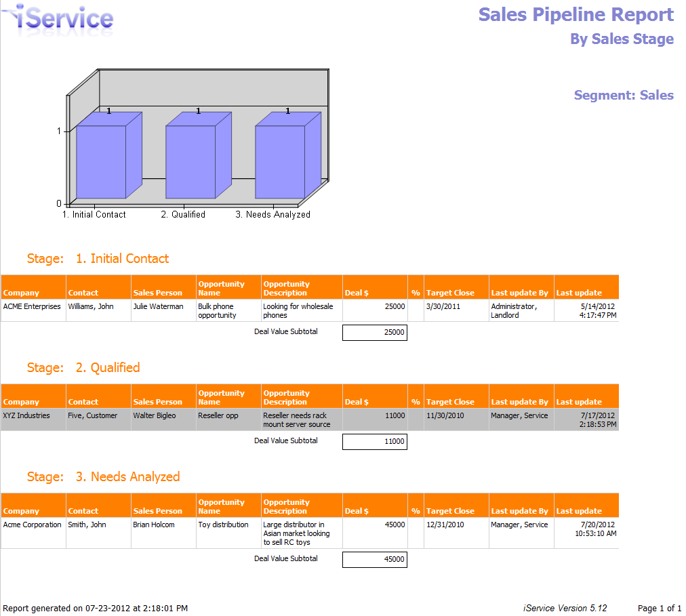Viewport: 686px width, 616px height.
Task: Click the 11000 Deal Value Subtotal box
Action: coord(374,441)
